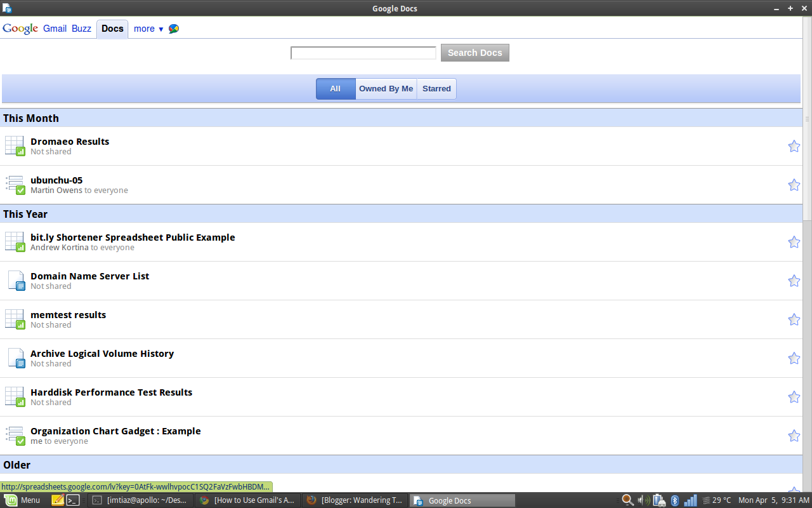This screenshot has width=812, height=508.
Task: Expand the more dropdown menu
Action: pos(148,29)
